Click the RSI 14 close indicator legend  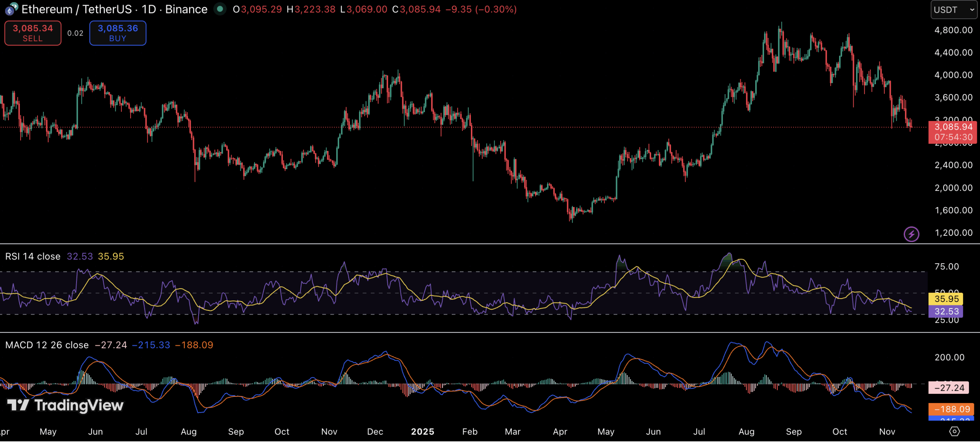click(33, 256)
